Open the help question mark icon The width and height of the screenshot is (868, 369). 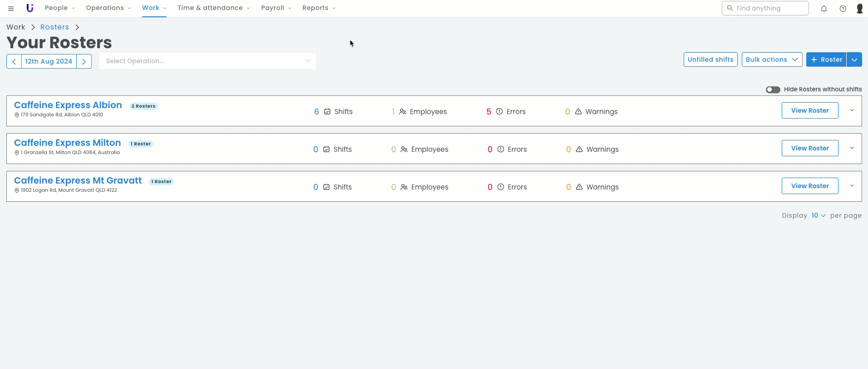(x=843, y=8)
